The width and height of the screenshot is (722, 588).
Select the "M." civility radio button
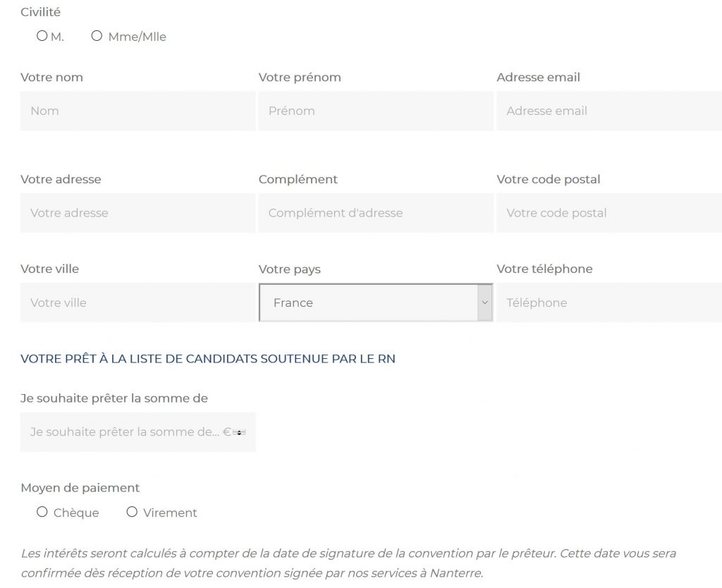pos(42,35)
